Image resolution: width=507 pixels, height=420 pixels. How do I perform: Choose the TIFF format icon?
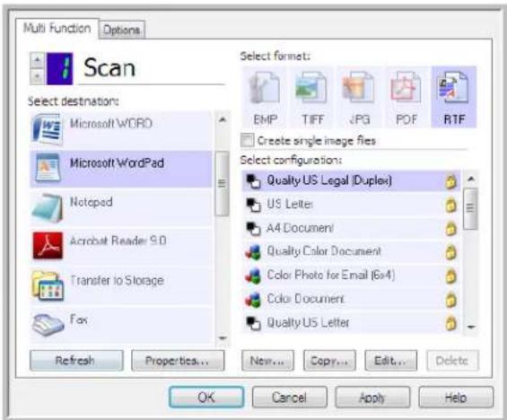(x=311, y=97)
